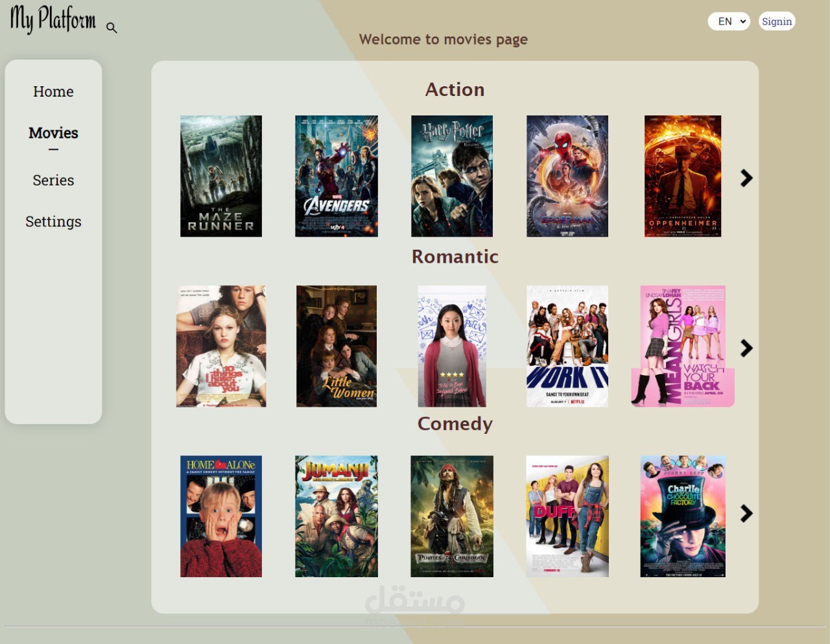
Task: Select Movies in the sidebar
Action: 53,133
